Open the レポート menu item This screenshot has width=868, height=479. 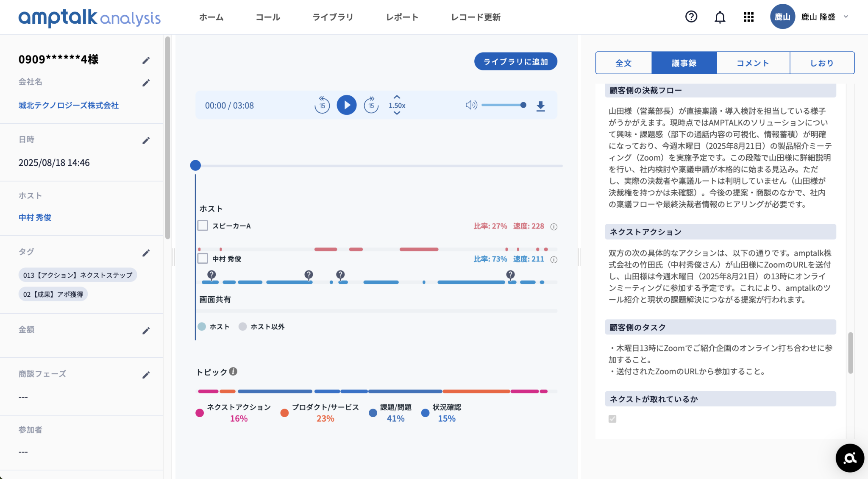point(402,17)
